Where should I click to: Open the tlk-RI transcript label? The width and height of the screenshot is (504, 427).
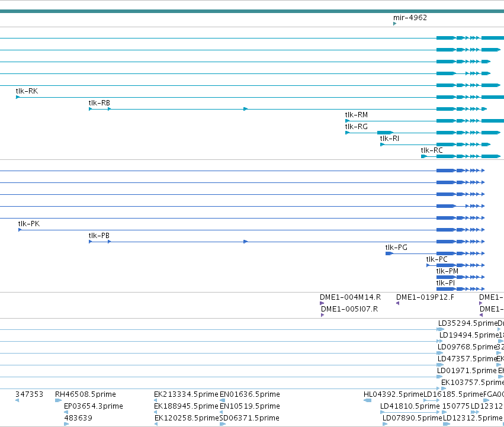click(389, 139)
